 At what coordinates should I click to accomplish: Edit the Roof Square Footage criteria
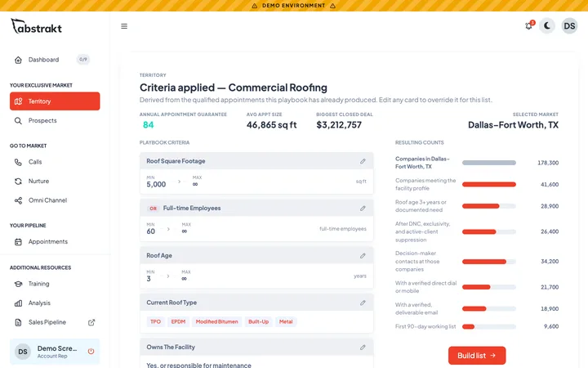point(363,161)
